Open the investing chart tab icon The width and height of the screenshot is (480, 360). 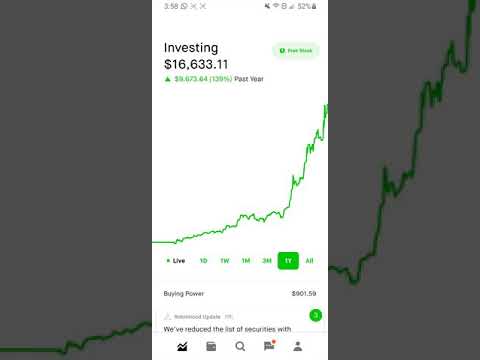pos(182,347)
